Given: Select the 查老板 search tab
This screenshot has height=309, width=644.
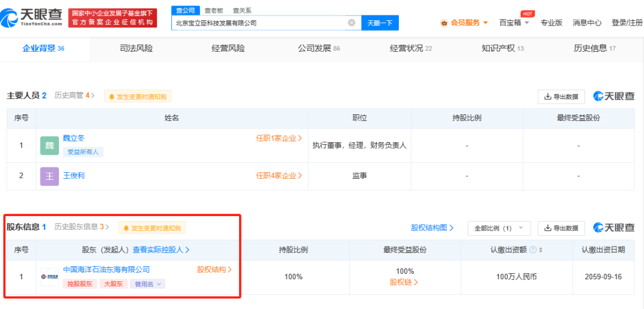Looking at the screenshot, I should (x=214, y=11).
